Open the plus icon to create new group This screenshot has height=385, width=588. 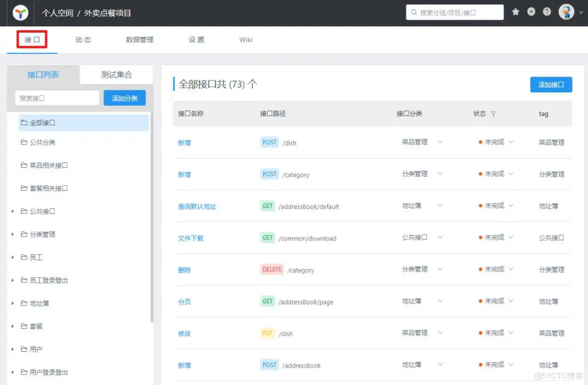tap(531, 11)
